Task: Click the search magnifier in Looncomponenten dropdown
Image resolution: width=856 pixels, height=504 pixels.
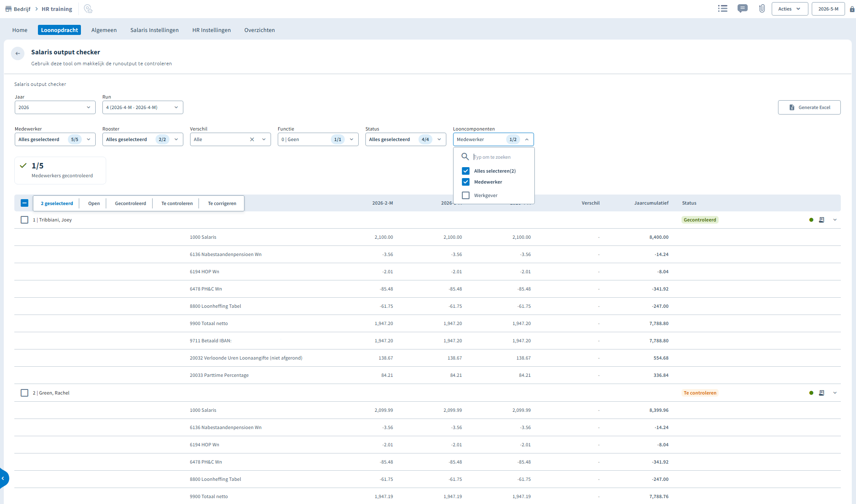Action: 465,157
